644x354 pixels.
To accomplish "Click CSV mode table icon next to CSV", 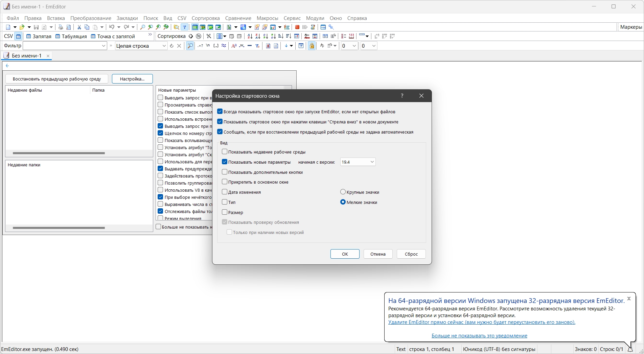I will pos(19,36).
